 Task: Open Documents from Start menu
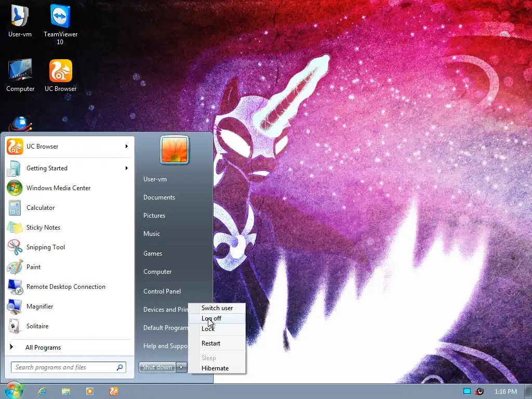[159, 197]
